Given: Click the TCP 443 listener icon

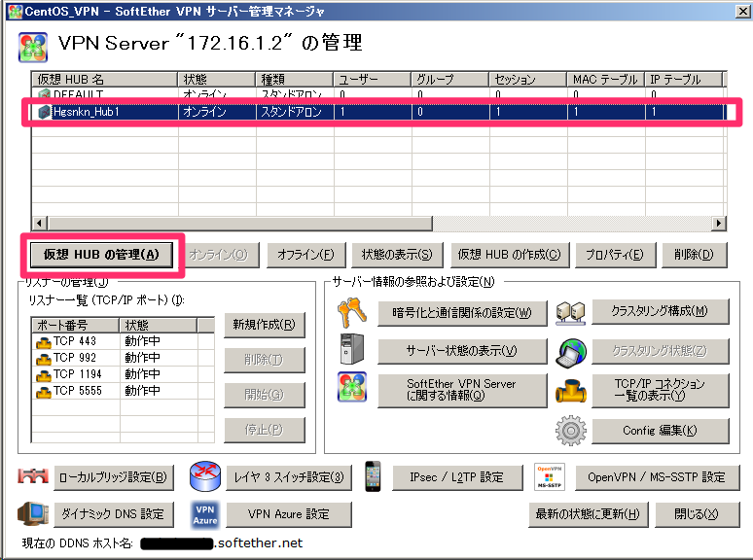Looking at the screenshot, I should [x=44, y=342].
